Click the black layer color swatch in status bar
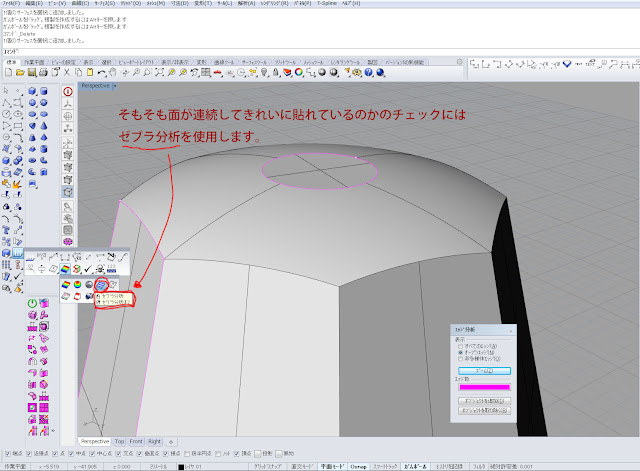The image size is (640, 471). 181,467
